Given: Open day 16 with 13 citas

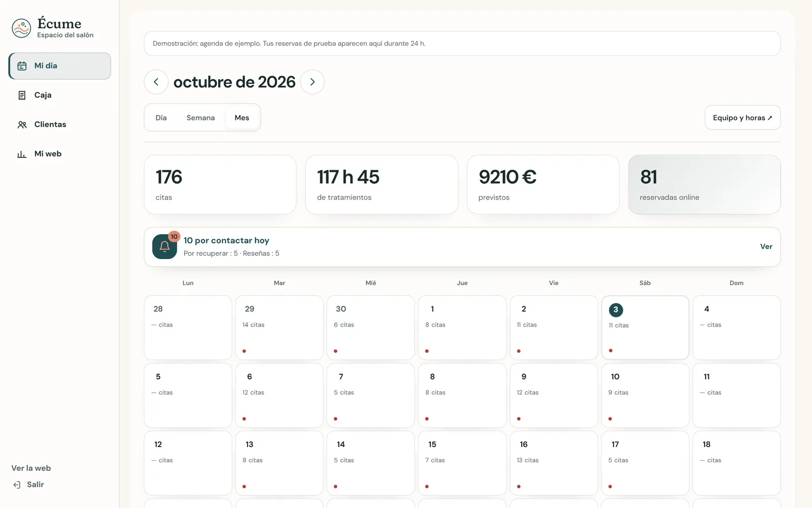Looking at the screenshot, I should [x=554, y=463].
